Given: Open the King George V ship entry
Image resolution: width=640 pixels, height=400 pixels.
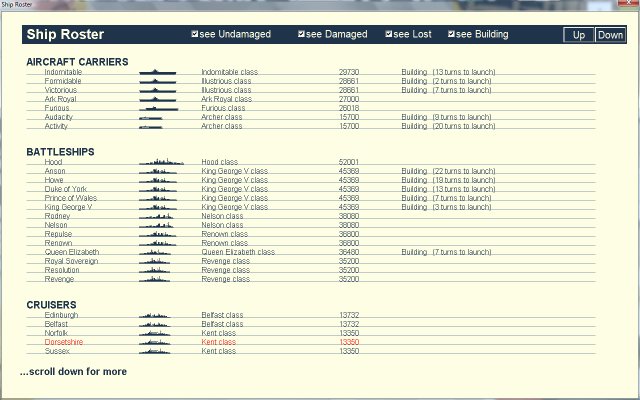Looking at the screenshot, I should (x=68, y=207).
